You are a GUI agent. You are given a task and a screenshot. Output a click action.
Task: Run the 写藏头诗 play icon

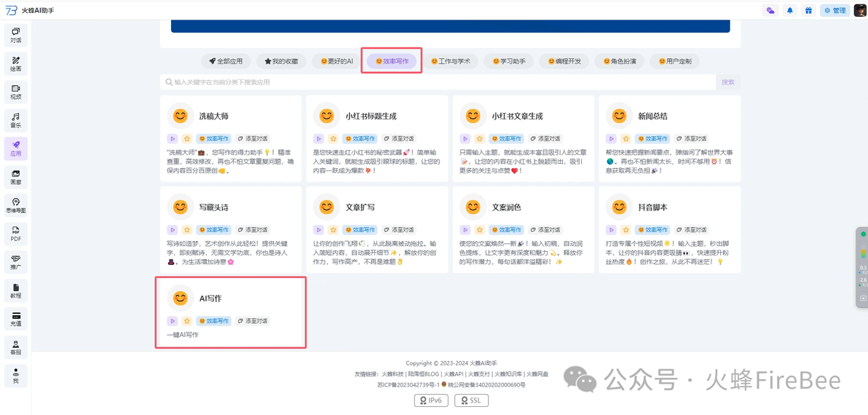coord(172,229)
